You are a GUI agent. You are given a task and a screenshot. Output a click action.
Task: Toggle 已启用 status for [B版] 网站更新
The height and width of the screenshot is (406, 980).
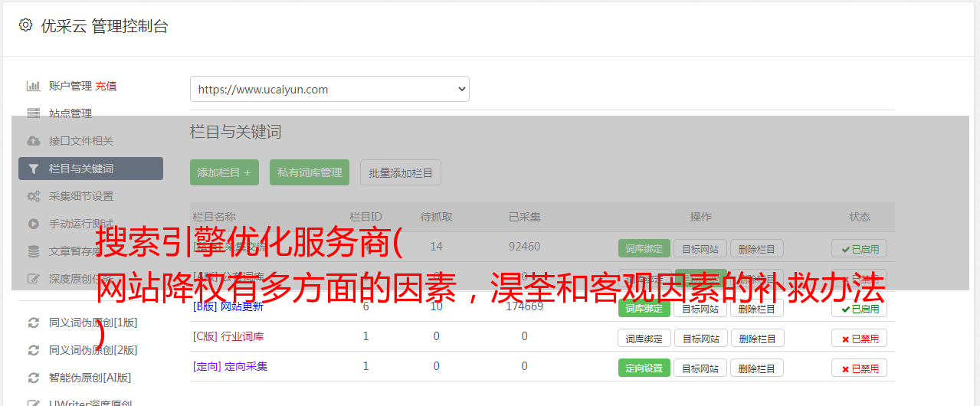[x=860, y=308]
